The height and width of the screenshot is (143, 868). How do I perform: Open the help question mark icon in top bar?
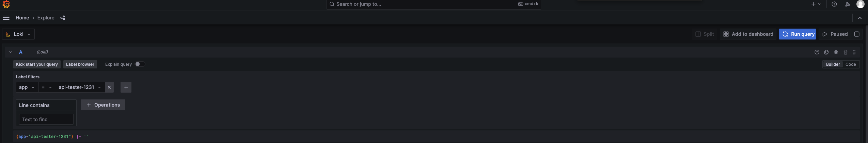(x=834, y=4)
